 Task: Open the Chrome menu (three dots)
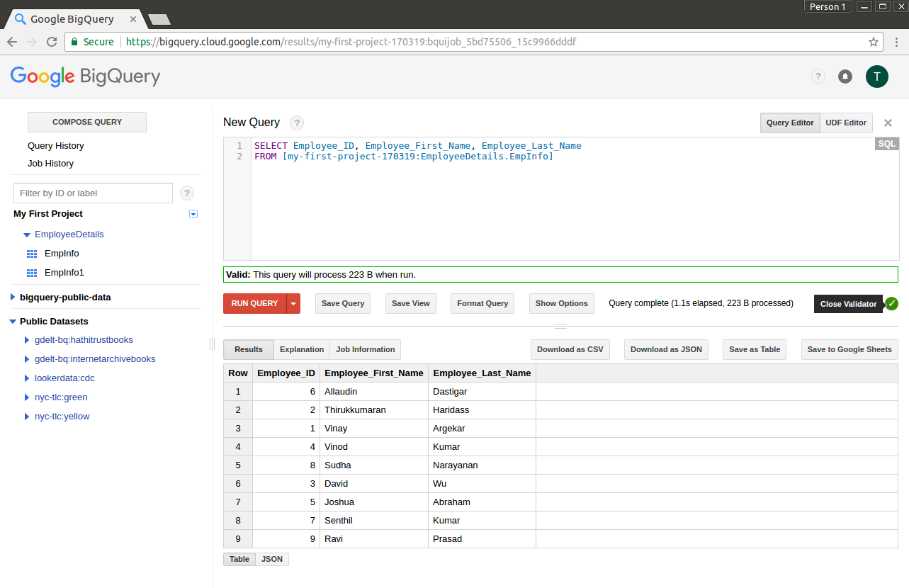[897, 42]
